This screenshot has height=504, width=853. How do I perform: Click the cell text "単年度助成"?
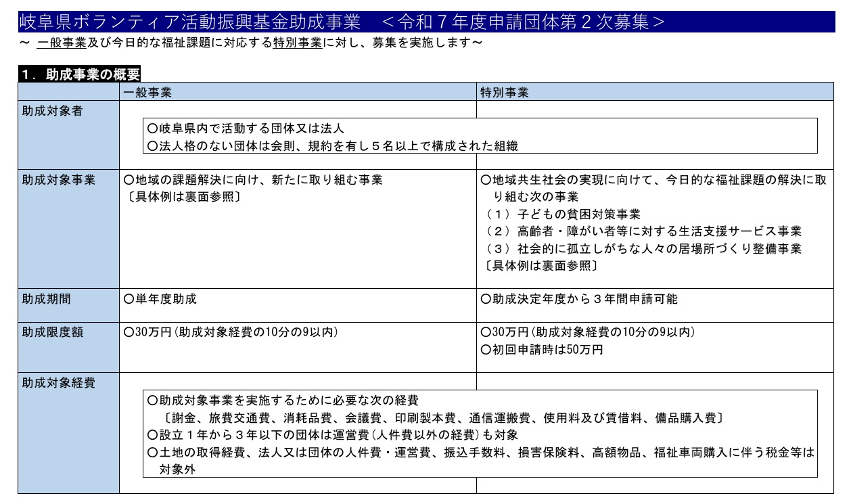coord(160,298)
